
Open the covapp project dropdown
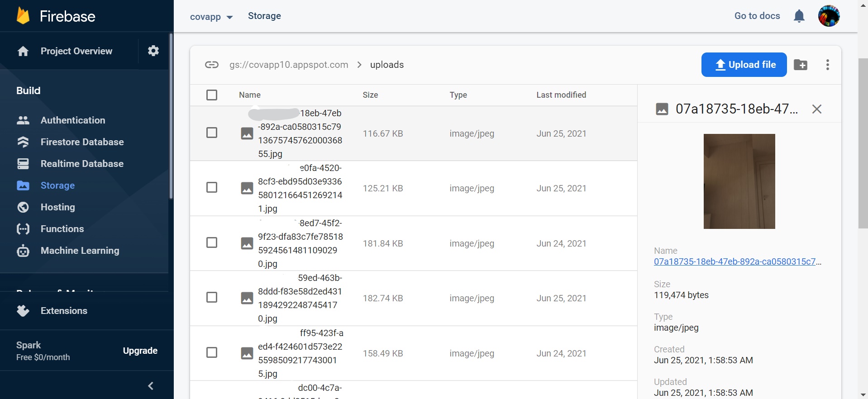point(211,17)
